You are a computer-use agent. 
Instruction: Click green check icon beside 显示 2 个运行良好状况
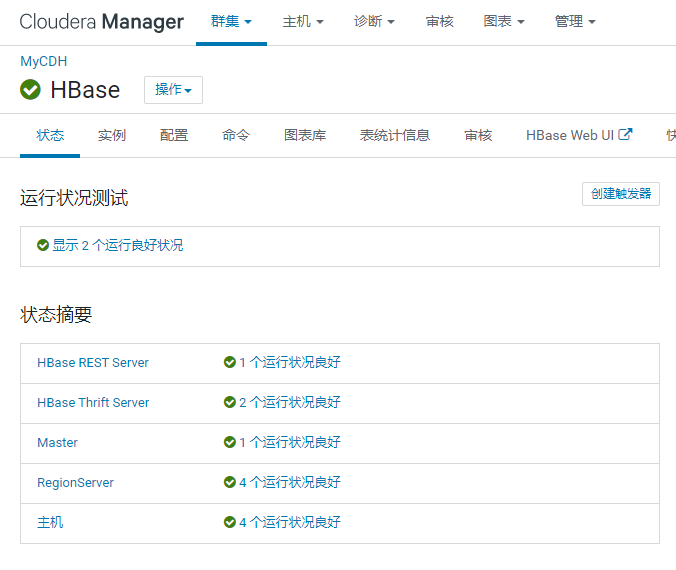(x=43, y=245)
